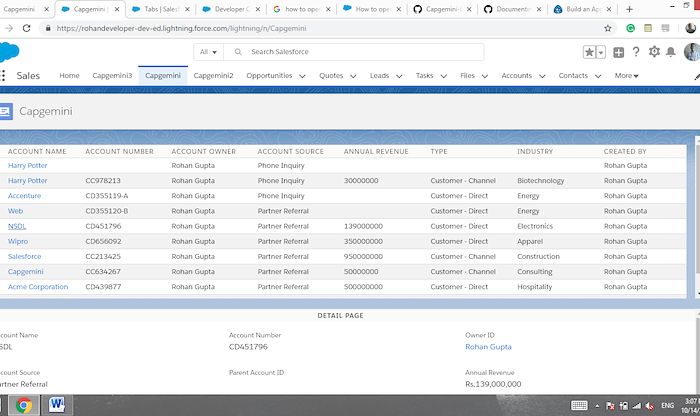Select the Biotechnology industry cell
Viewport: 700px width, 416px height.
541,180
